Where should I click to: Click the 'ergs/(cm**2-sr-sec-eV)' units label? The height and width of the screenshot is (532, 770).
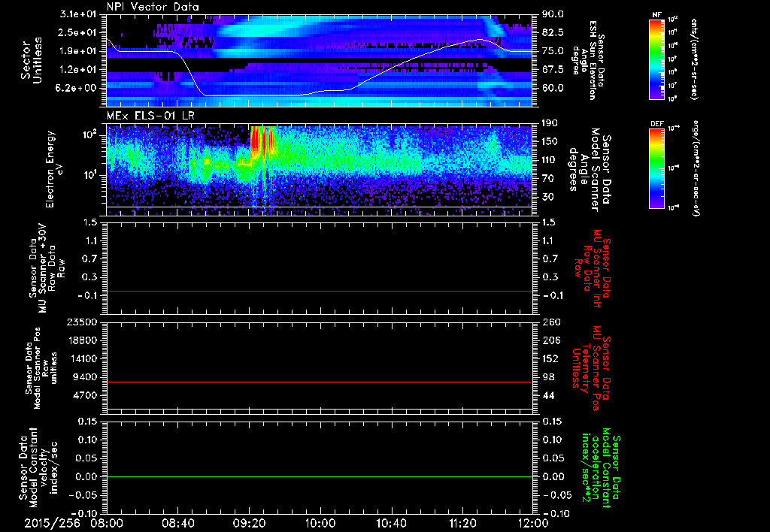click(695, 168)
